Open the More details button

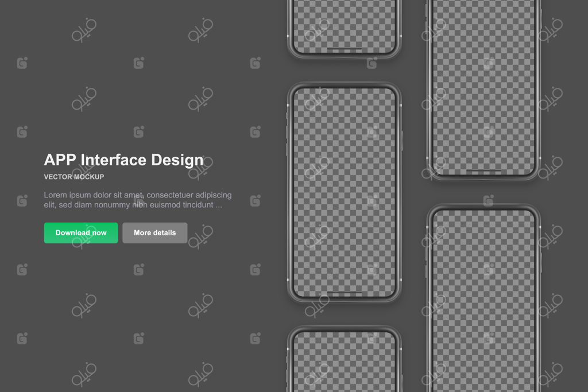click(155, 232)
